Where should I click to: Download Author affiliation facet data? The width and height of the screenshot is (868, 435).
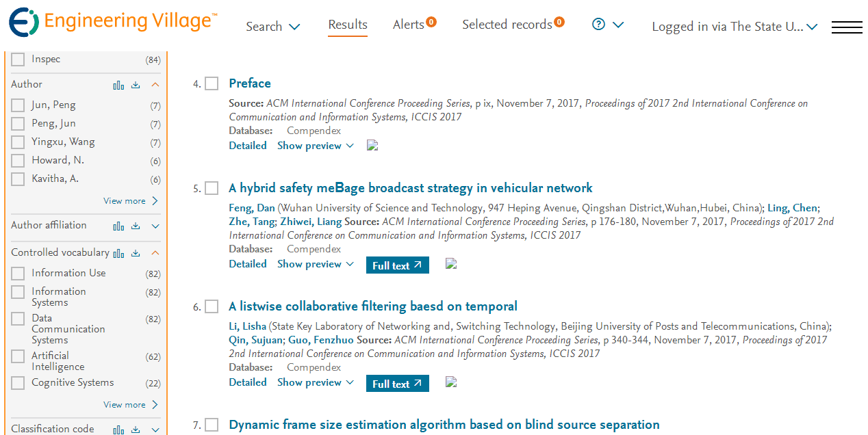(x=136, y=226)
